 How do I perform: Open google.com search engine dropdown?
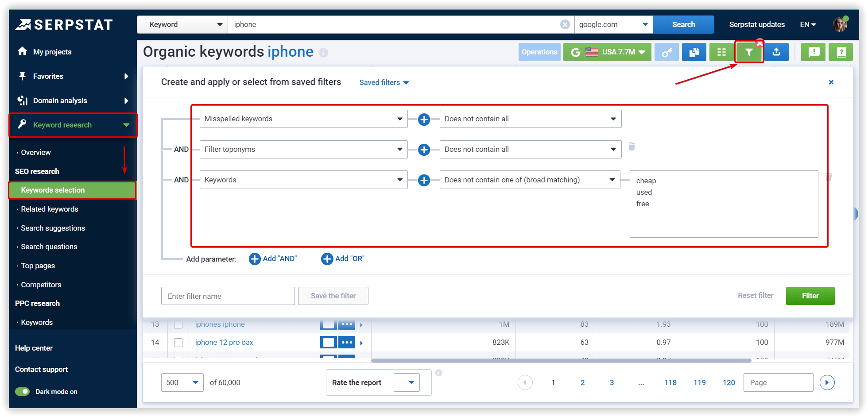coord(614,24)
